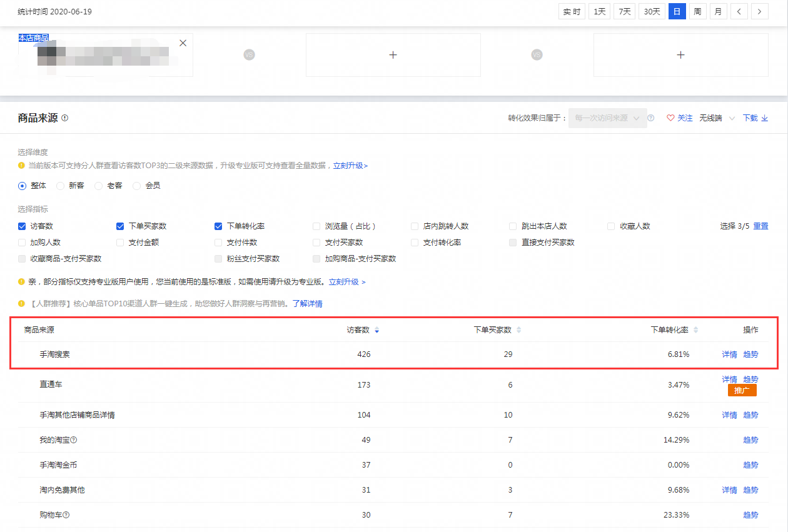
Task: Uncheck the 下单转化率 metric checkbox
Action: click(x=219, y=226)
